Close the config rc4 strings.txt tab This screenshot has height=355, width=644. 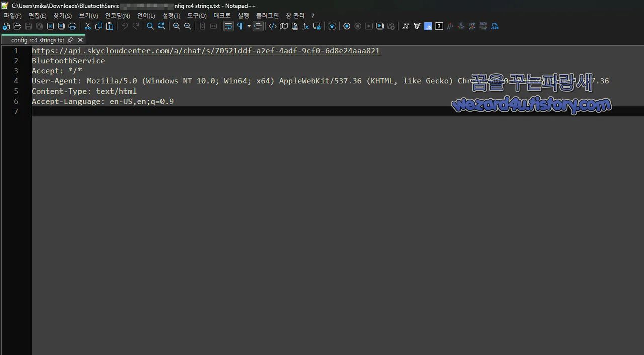pyautogui.click(x=80, y=40)
